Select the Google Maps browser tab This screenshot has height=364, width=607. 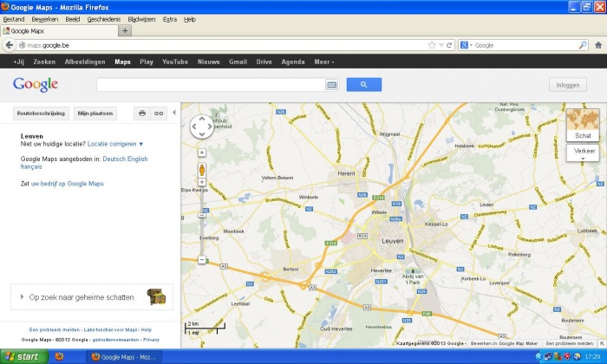coord(59,31)
